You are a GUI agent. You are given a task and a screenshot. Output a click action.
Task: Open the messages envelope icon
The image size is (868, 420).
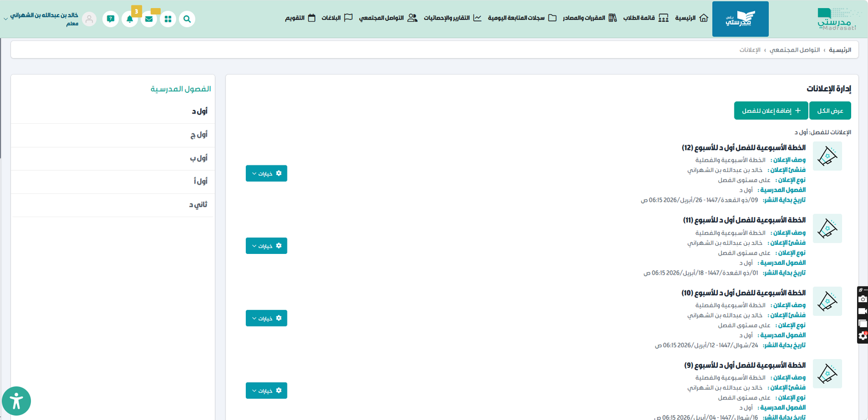[149, 19]
